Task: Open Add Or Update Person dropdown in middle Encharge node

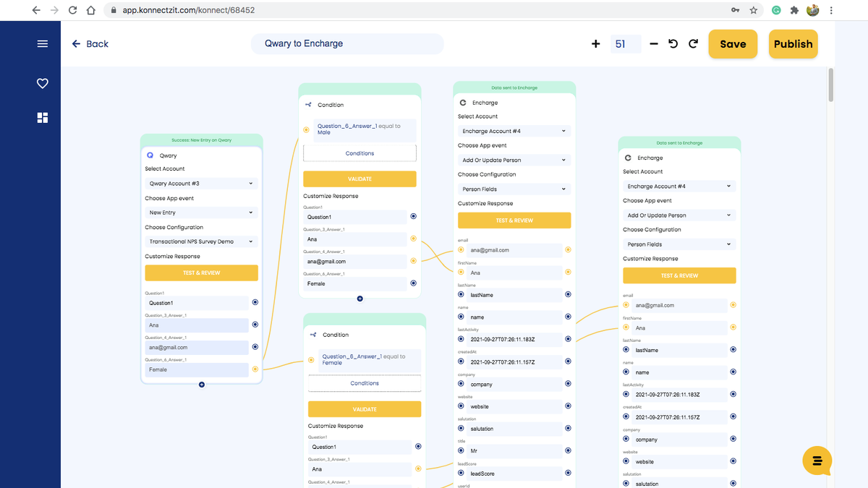Action: pos(514,160)
